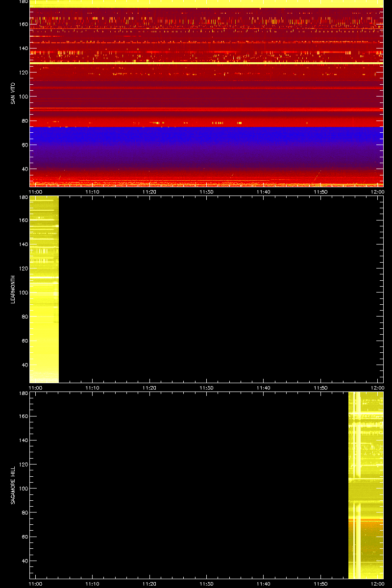
Task: Click the SAN VITO axis title
Action: pos(13,93)
